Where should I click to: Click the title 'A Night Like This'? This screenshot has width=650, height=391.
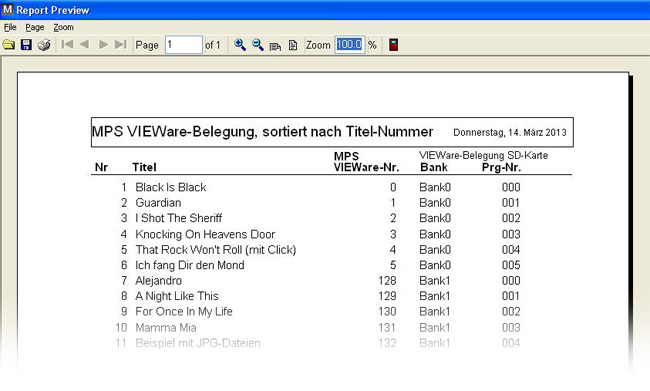177,296
